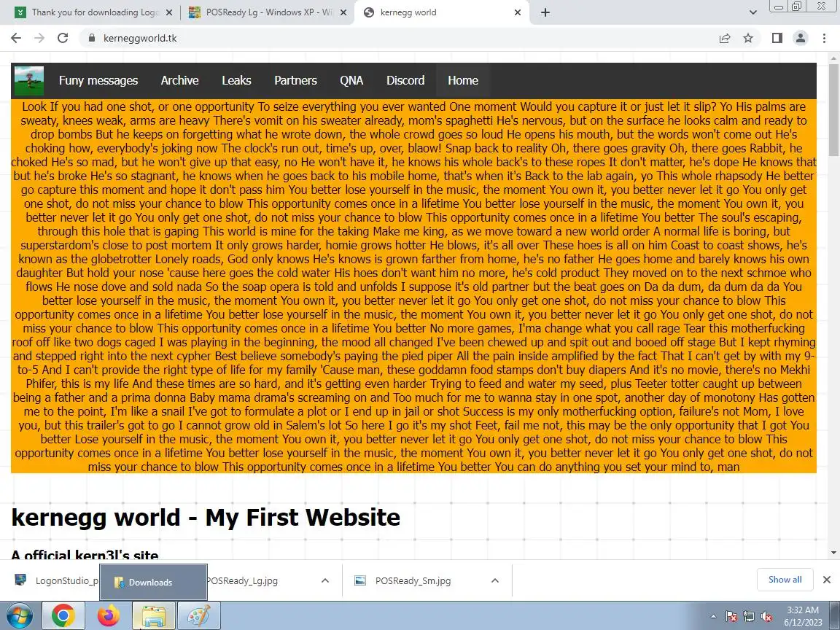This screenshot has width=840, height=630.
Task: Click the page vertical scrollbar thumb
Action: [x=834, y=109]
